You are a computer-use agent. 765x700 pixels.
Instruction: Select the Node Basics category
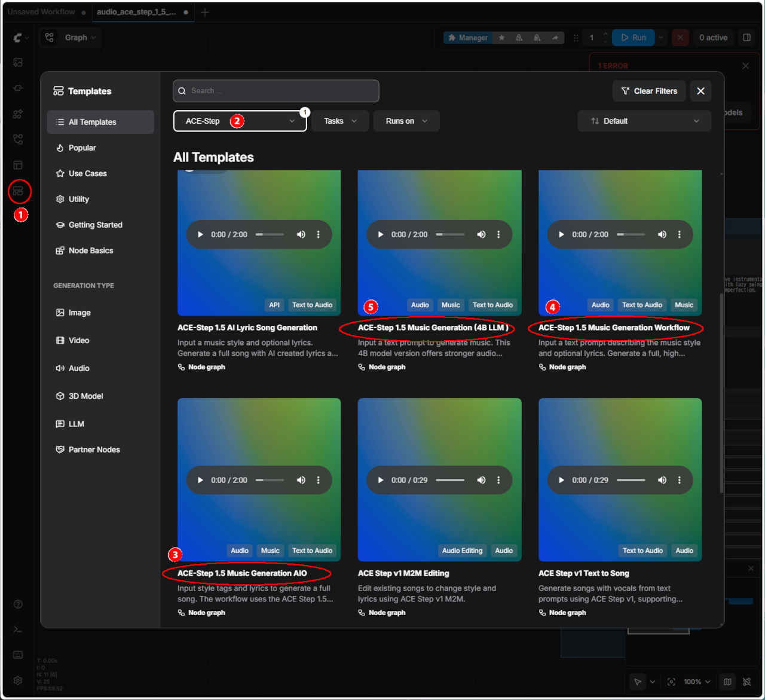[x=100, y=250]
